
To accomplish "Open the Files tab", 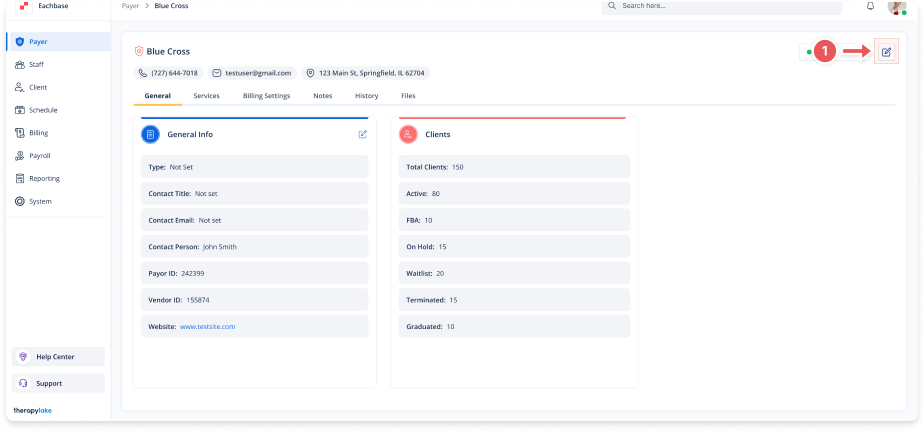I will coord(408,96).
